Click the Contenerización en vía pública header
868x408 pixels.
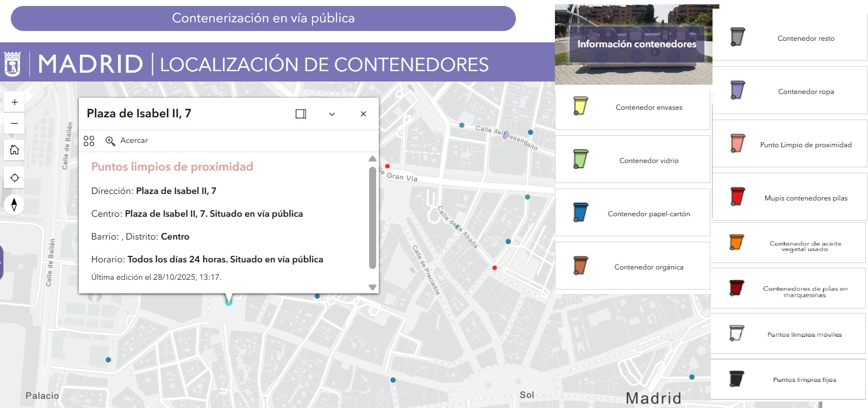point(263,18)
